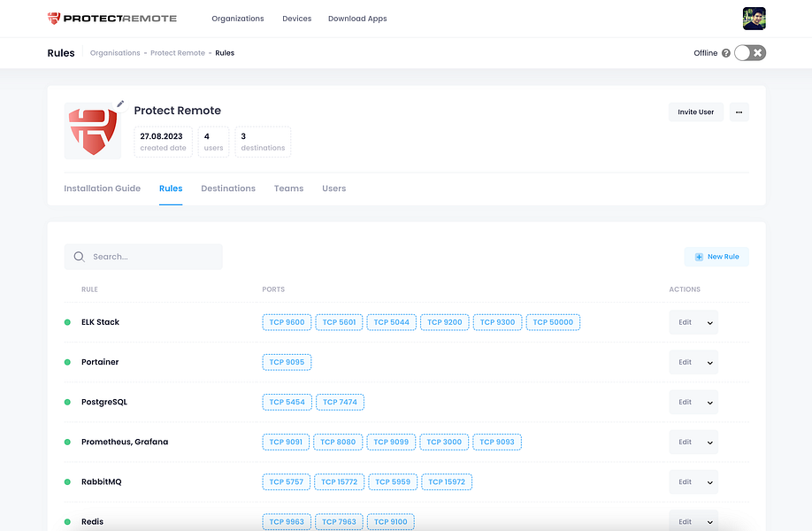Click Redis green status dot
This screenshot has width=812, height=531.
(67, 521)
